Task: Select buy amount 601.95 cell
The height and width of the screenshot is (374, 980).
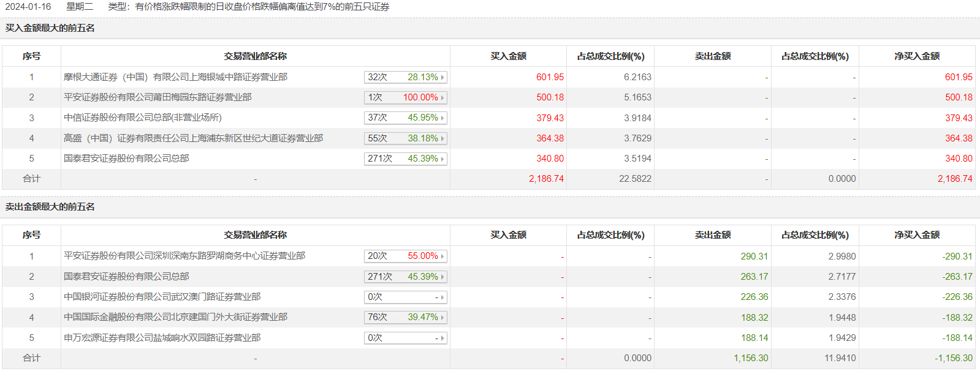Action: (x=550, y=77)
